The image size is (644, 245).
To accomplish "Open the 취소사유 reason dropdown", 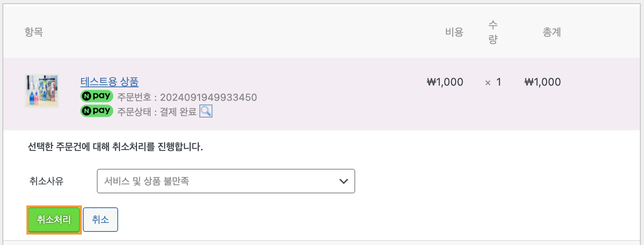I will pos(226,181).
